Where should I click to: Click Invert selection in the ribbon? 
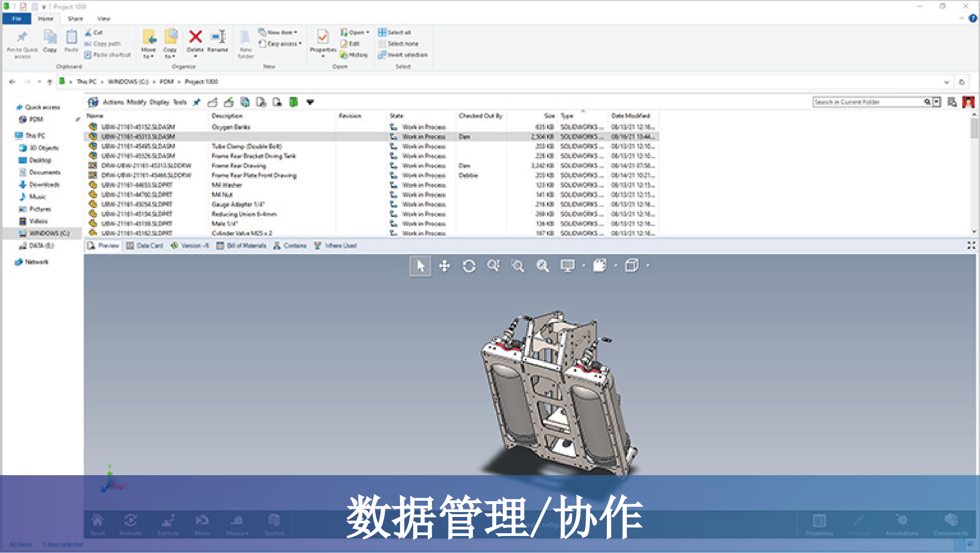click(403, 55)
